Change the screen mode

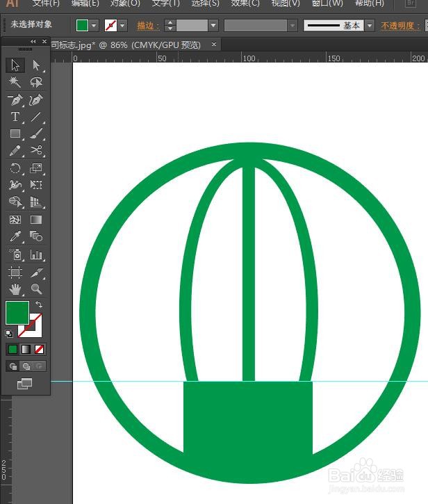point(25,384)
